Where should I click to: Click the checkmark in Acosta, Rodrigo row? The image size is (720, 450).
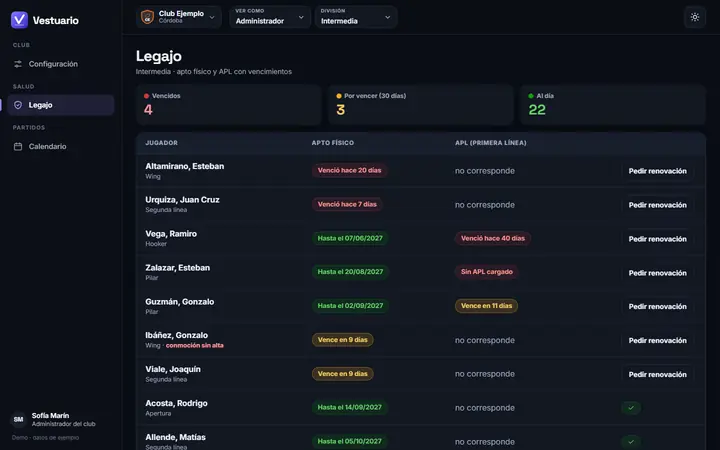[631, 408]
